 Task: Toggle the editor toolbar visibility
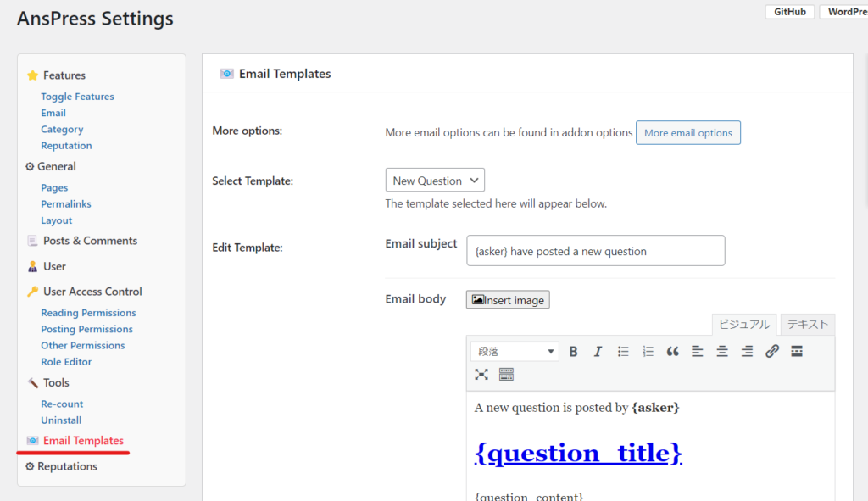[x=506, y=374]
